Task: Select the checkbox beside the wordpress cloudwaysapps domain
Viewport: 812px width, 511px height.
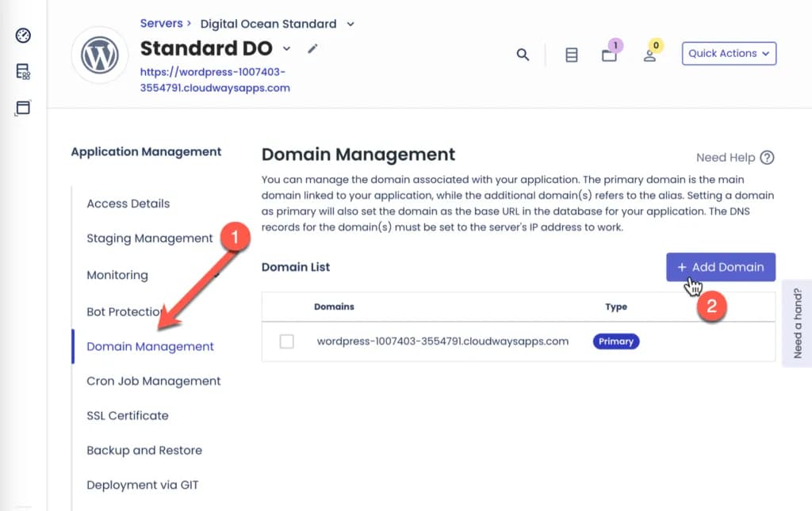Action: point(288,341)
